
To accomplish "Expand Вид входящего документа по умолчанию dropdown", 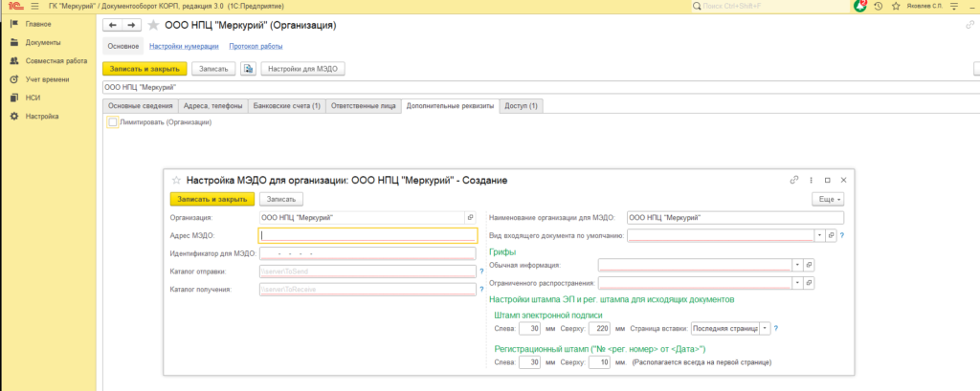I will click(x=819, y=235).
